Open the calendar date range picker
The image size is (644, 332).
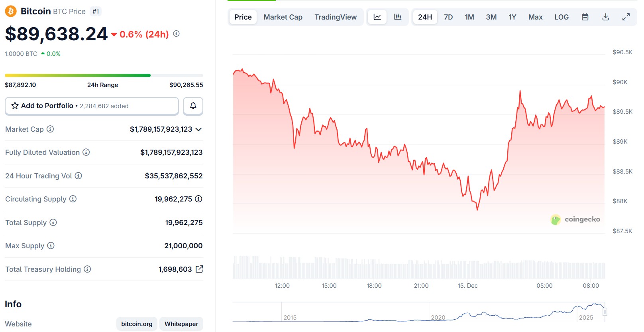click(x=585, y=17)
